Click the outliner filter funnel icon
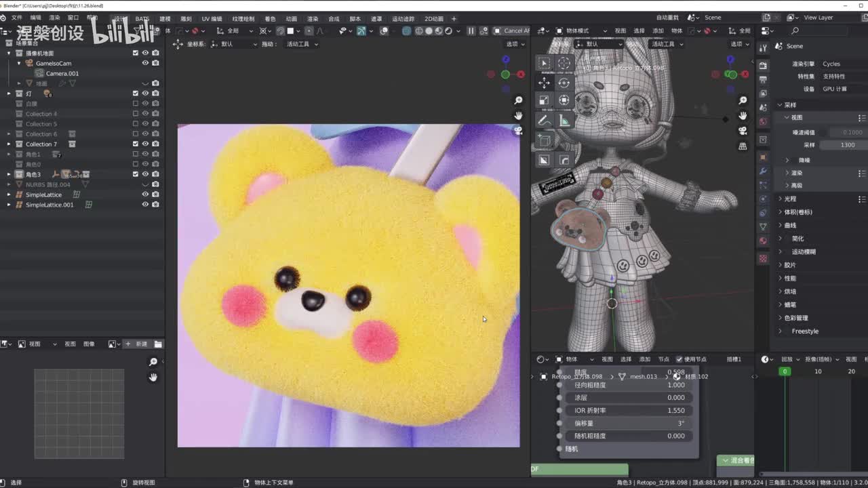The height and width of the screenshot is (488, 868). (138, 30)
